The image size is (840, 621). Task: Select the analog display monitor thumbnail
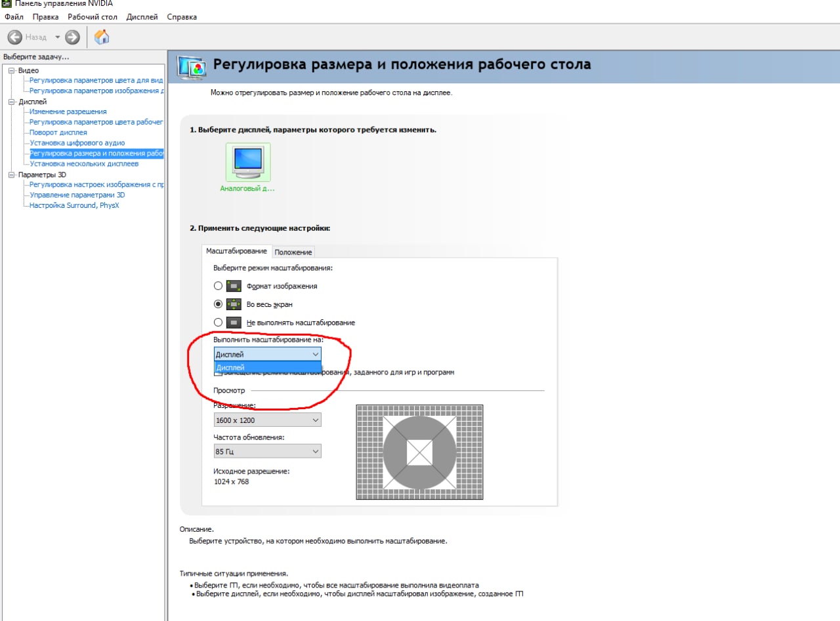coord(247,161)
